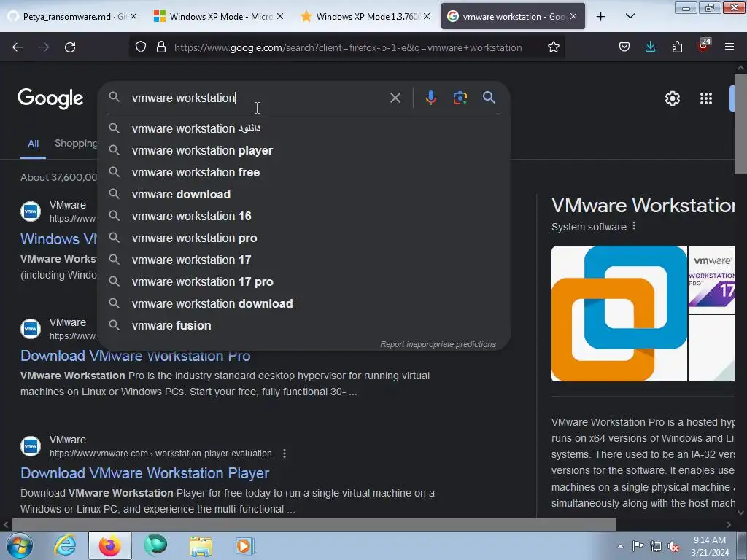747x560 pixels.
Task: Open the Windows VM result link
Action: point(58,238)
